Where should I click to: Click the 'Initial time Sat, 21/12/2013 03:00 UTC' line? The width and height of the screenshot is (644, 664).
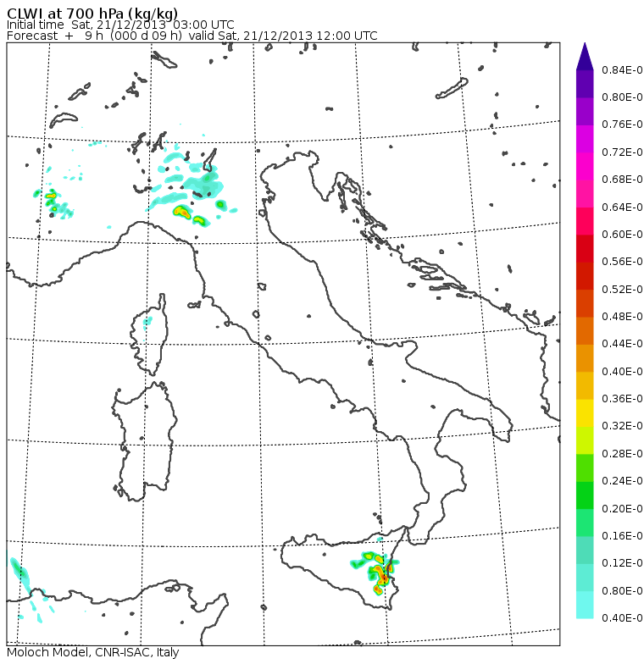tap(120, 25)
